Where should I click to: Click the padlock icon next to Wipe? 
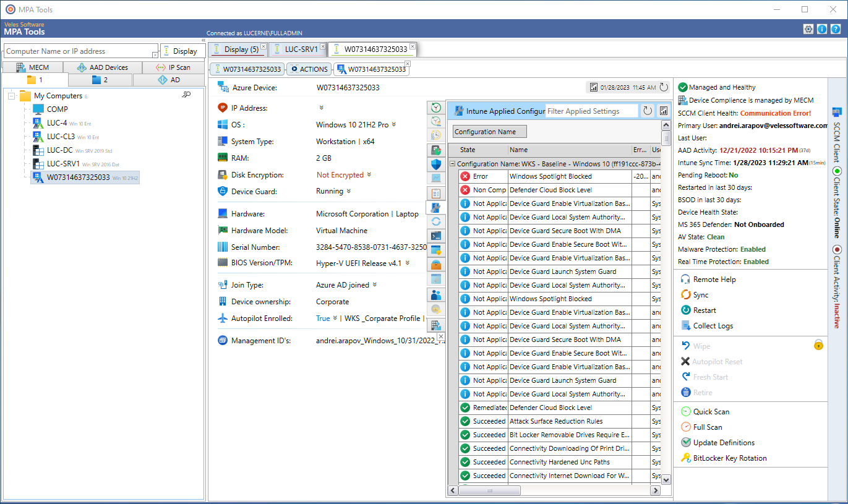click(x=819, y=344)
